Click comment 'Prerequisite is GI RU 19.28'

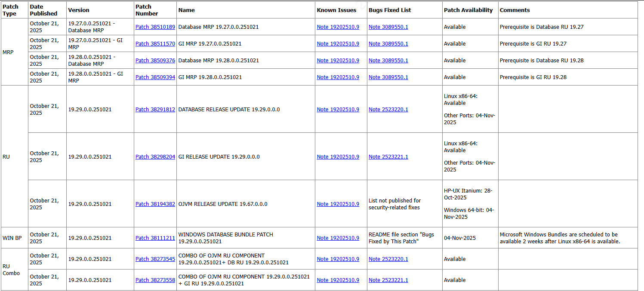click(x=533, y=77)
